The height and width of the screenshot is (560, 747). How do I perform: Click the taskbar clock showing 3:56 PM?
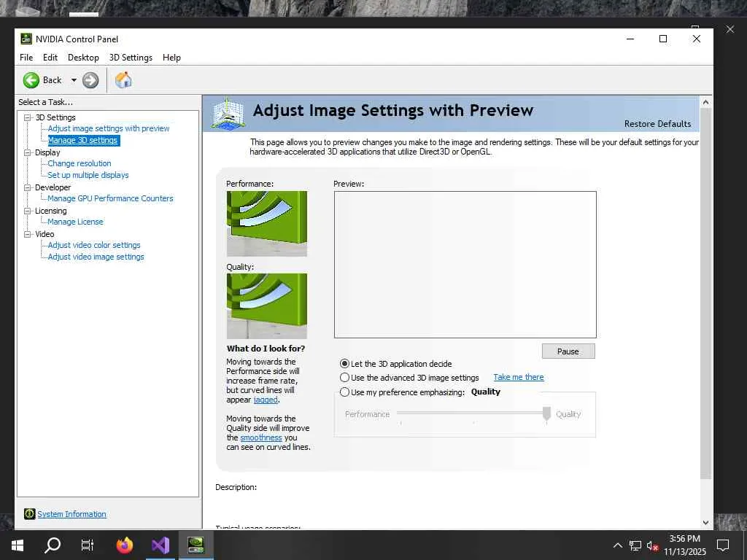pos(684,539)
